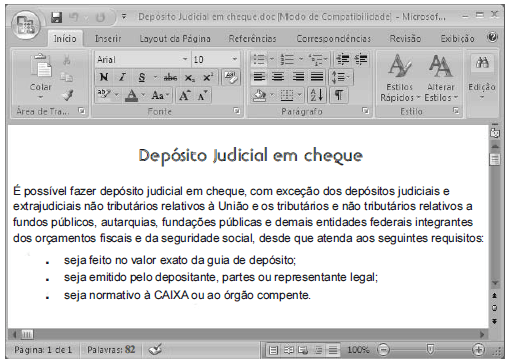
Task: Click the spelling check icon in status bar
Action: point(155,350)
